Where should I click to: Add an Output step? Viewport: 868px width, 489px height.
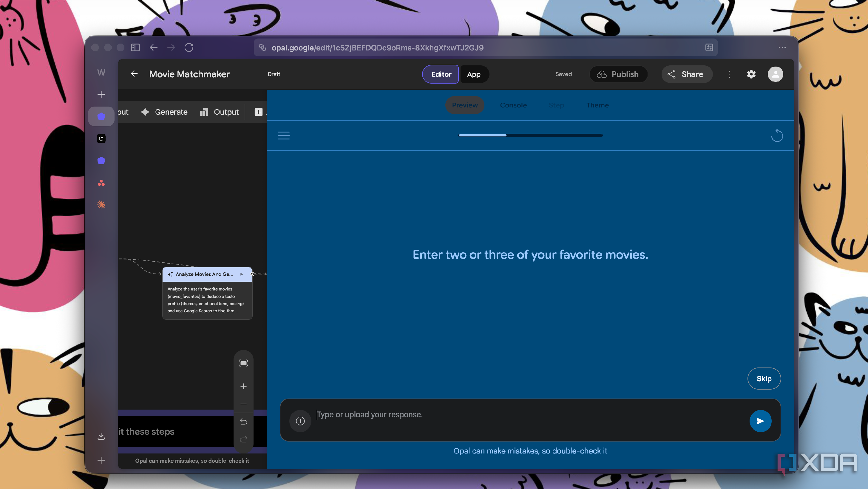click(219, 112)
